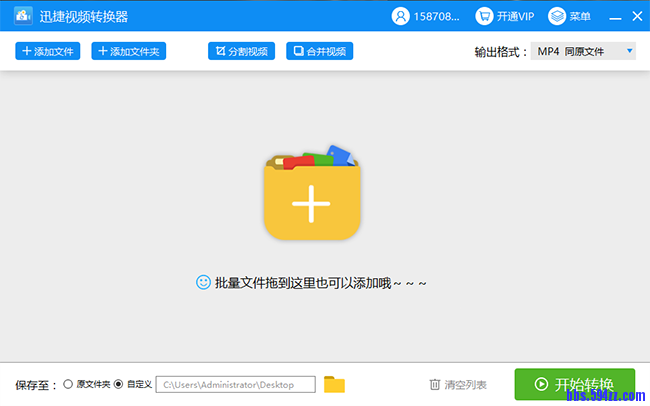This screenshot has width=650, height=406.
Task: Select the 自定义 radio button
Action: coord(119,384)
